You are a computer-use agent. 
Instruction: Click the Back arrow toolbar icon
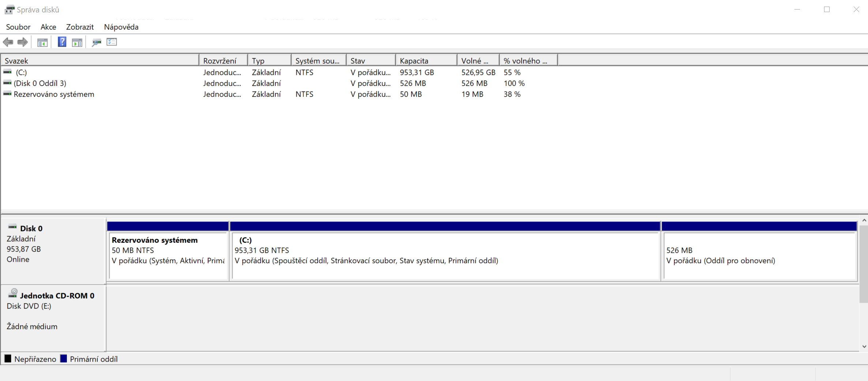[8, 42]
